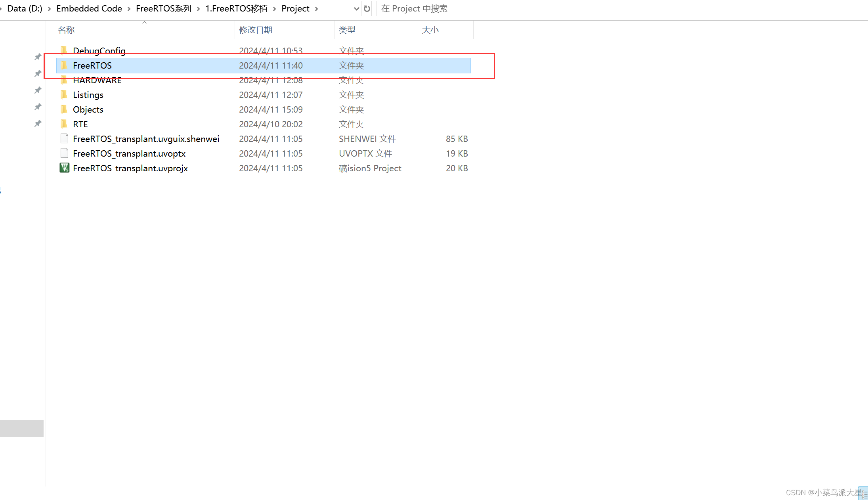
Task: Click the Keil uvprojx project icon
Action: pos(64,168)
